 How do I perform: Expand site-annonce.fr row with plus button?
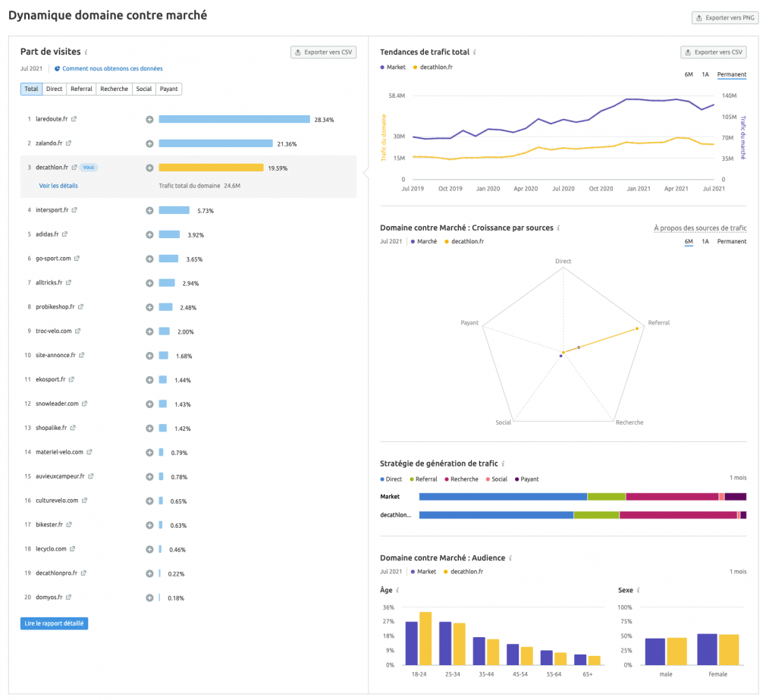click(149, 356)
